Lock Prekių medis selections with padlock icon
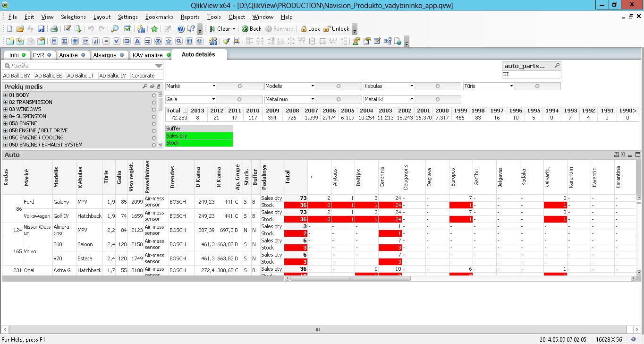644x344 pixels. [x=159, y=86]
